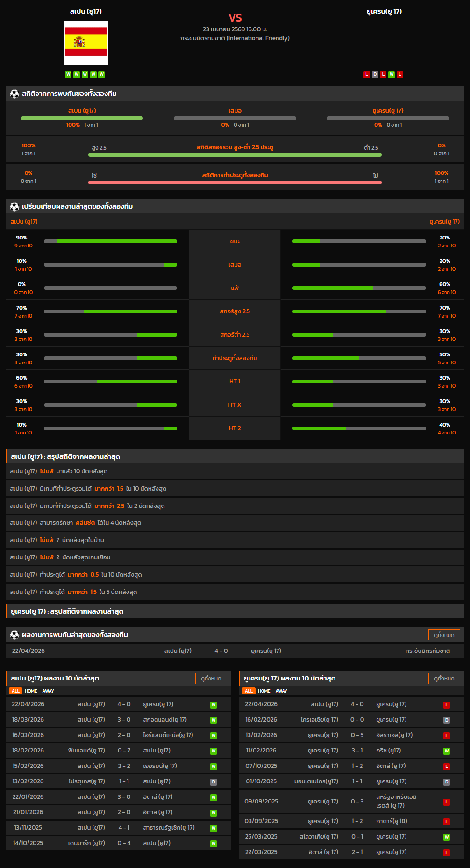This screenshot has height=868, width=470.
Task: Switch to HOME filter in Spain's results
Action: coord(31,691)
